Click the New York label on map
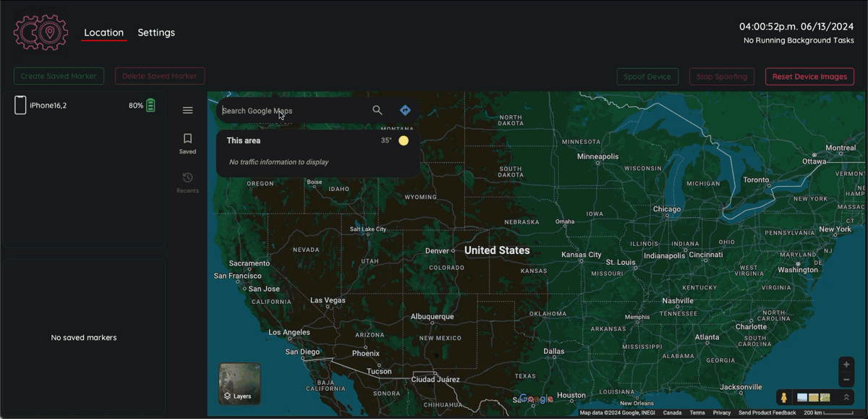 [x=835, y=229]
